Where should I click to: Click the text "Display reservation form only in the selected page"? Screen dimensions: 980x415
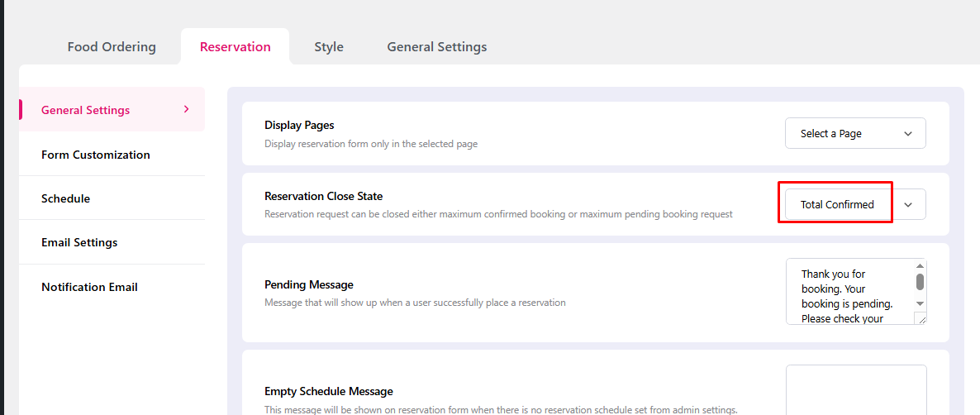pos(371,144)
